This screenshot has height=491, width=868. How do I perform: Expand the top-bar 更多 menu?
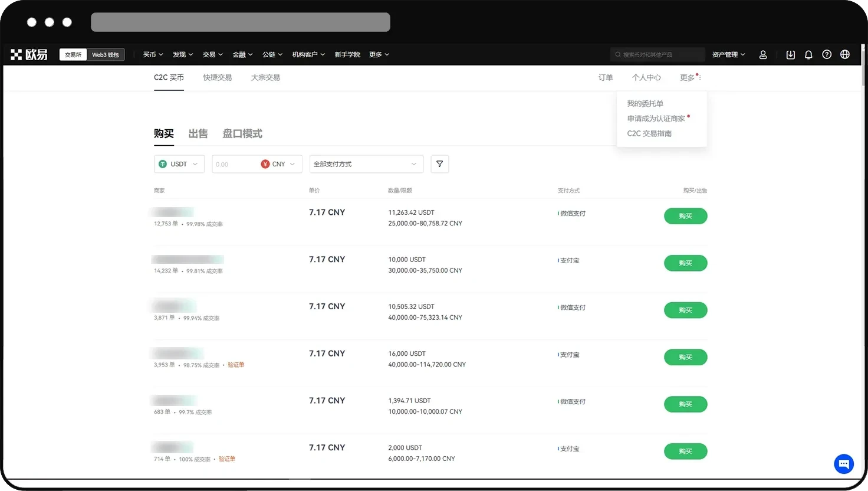pos(379,54)
